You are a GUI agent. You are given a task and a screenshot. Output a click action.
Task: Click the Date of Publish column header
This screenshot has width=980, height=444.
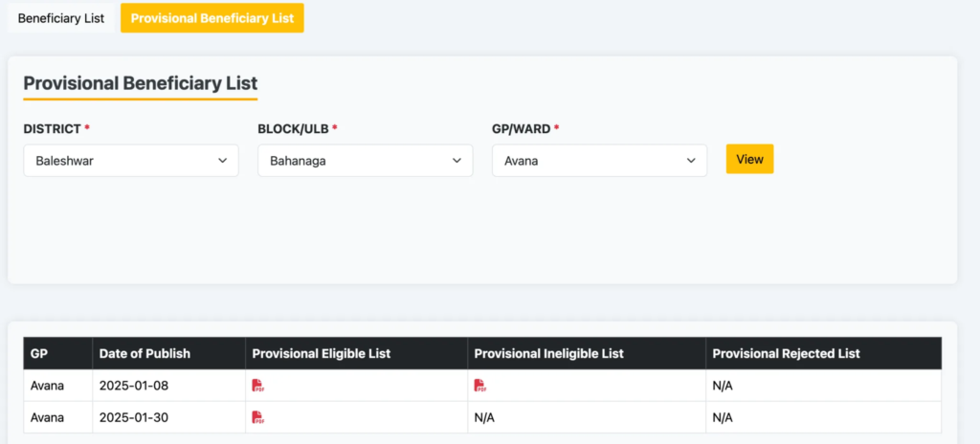point(145,353)
